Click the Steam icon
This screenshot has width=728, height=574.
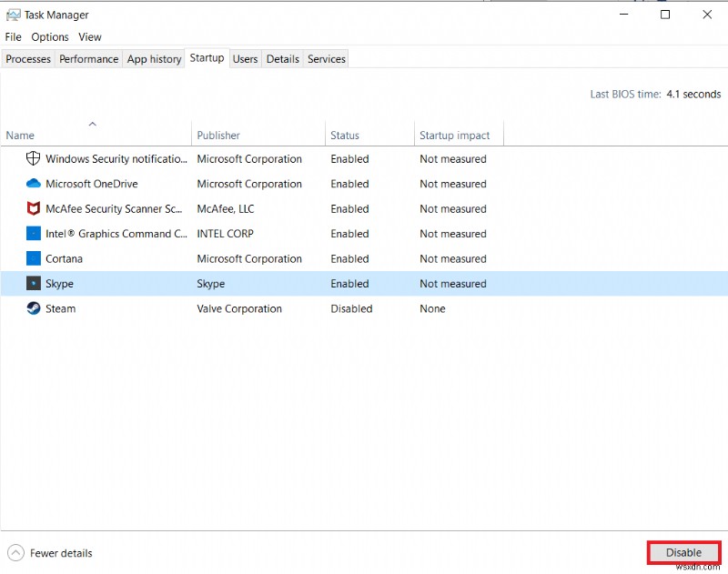tap(33, 308)
